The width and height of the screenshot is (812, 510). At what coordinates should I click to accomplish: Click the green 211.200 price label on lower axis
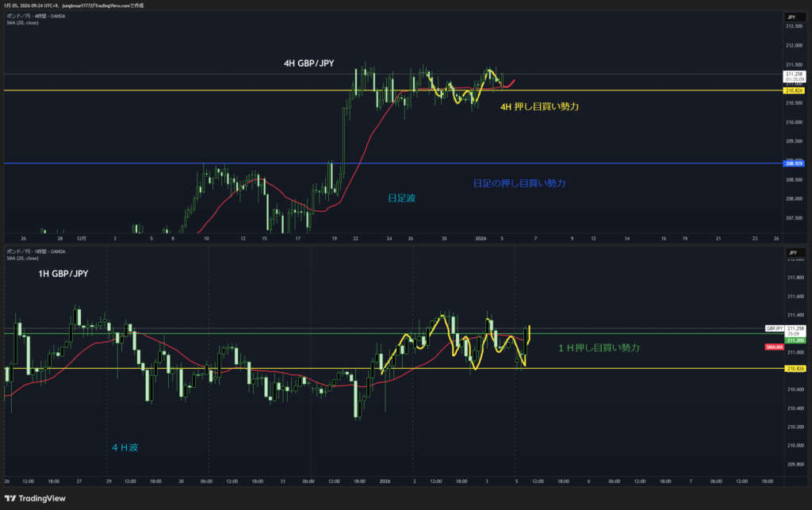coord(795,339)
